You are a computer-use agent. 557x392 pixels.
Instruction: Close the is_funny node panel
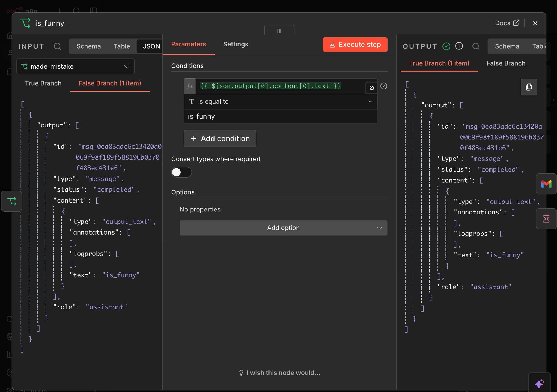point(535,23)
